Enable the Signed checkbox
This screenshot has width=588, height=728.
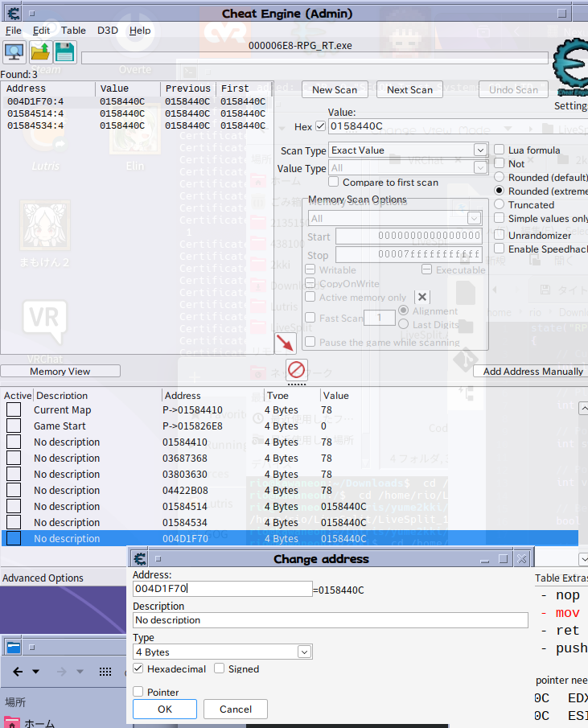point(219,668)
